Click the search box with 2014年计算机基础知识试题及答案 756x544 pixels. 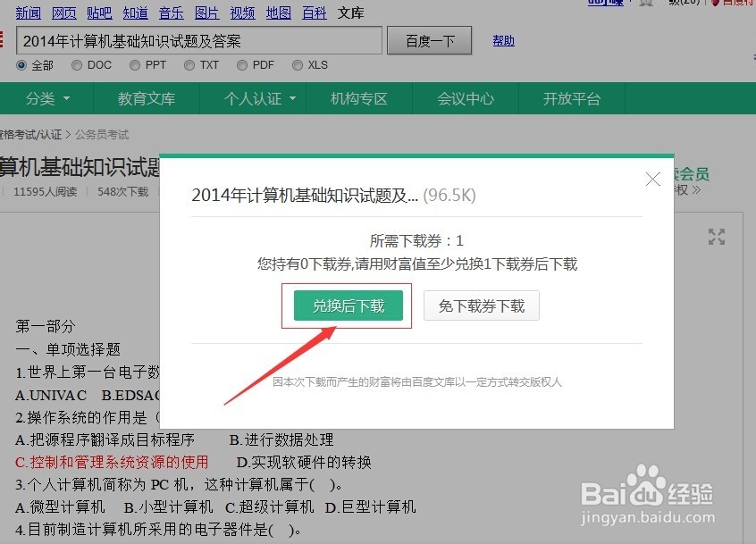pyautogui.click(x=199, y=41)
